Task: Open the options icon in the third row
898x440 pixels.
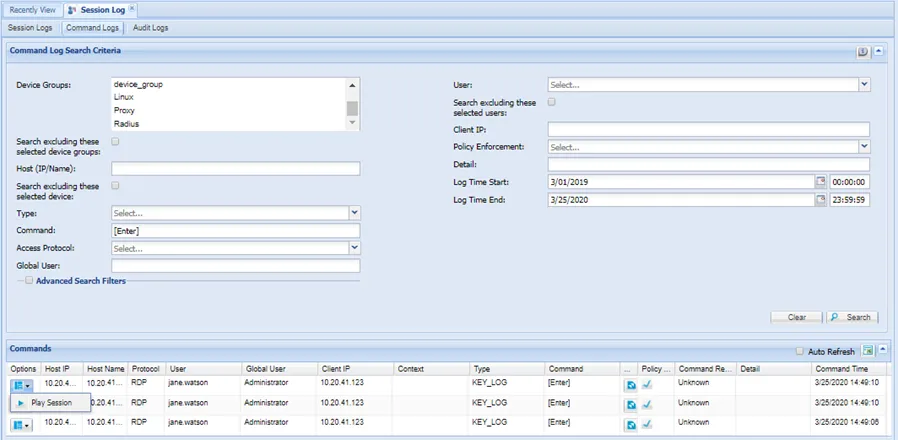Action: (22, 424)
